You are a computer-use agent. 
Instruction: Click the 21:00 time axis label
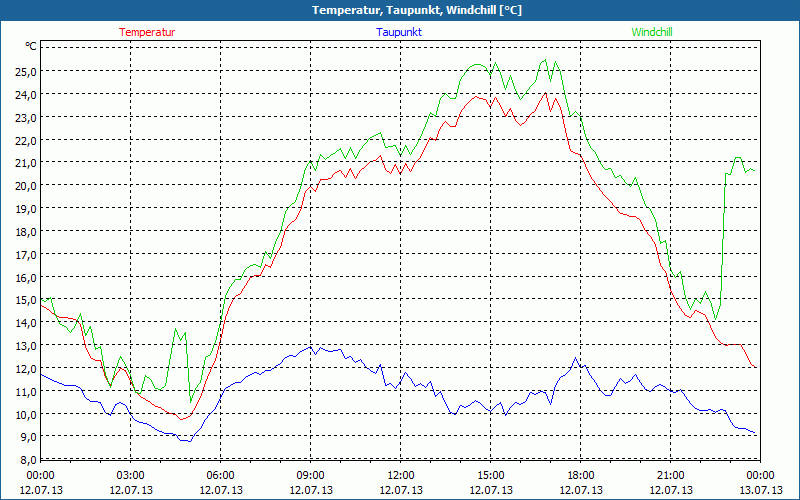tap(670, 476)
